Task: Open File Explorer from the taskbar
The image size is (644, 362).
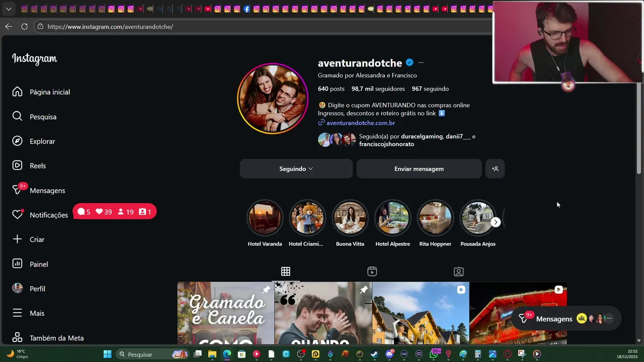Action: tap(212, 354)
